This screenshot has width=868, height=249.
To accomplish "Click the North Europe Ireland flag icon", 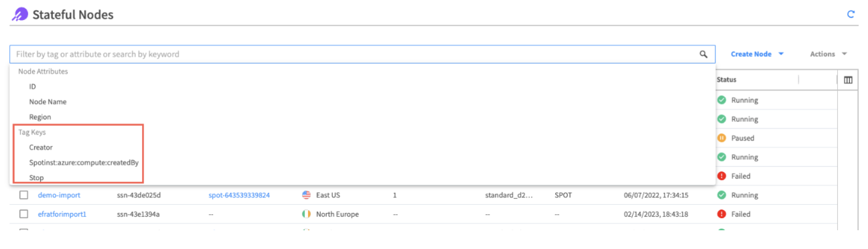I will point(307,214).
